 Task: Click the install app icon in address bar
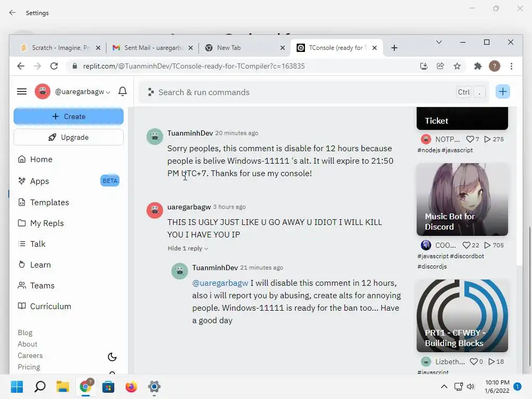[x=424, y=66]
